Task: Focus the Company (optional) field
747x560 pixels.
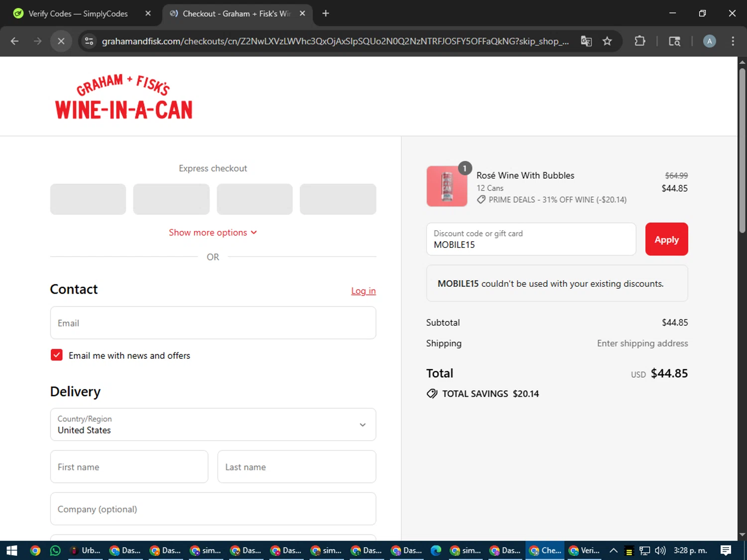Action: 213,509
